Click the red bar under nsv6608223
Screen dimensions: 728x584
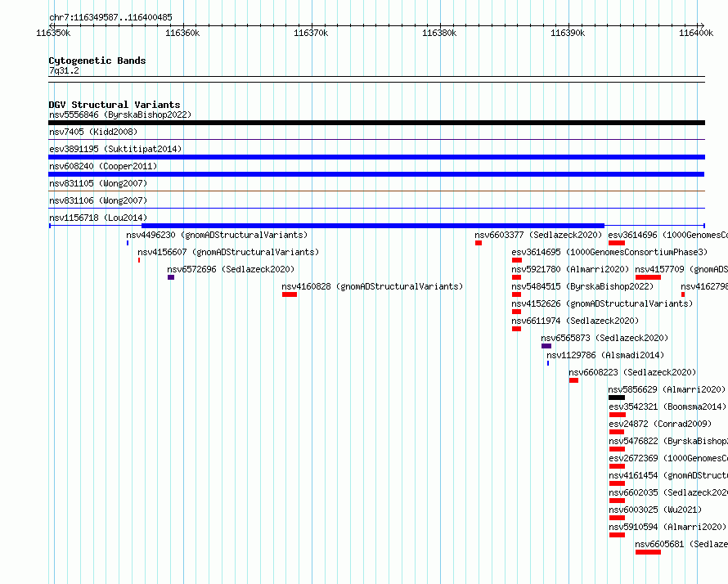pos(573,380)
